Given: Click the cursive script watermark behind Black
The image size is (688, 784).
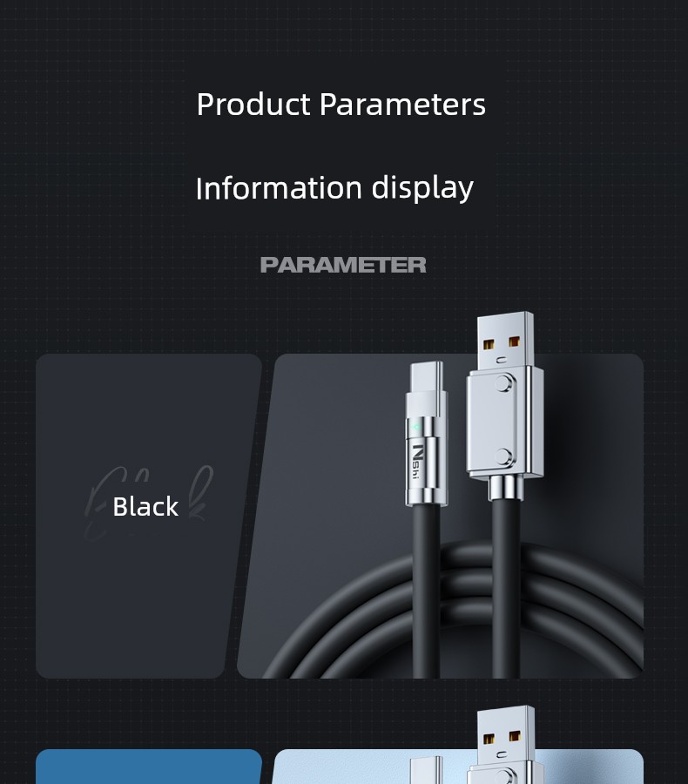Looking at the screenshot, I should [149, 503].
